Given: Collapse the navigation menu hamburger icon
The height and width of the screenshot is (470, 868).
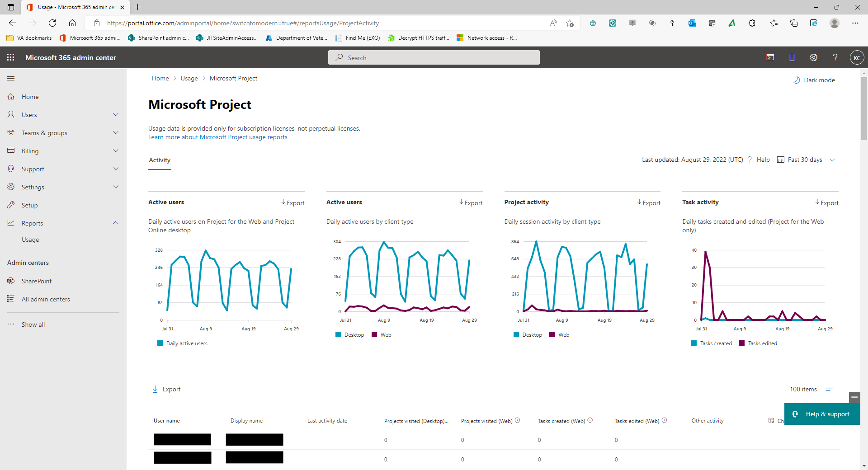Looking at the screenshot, I should point(11,79).
